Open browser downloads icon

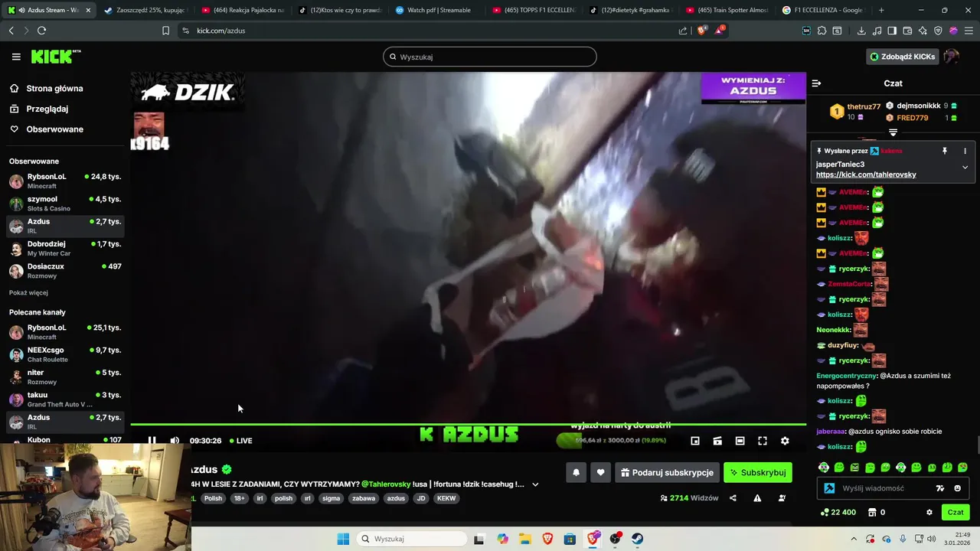[861, 31]
